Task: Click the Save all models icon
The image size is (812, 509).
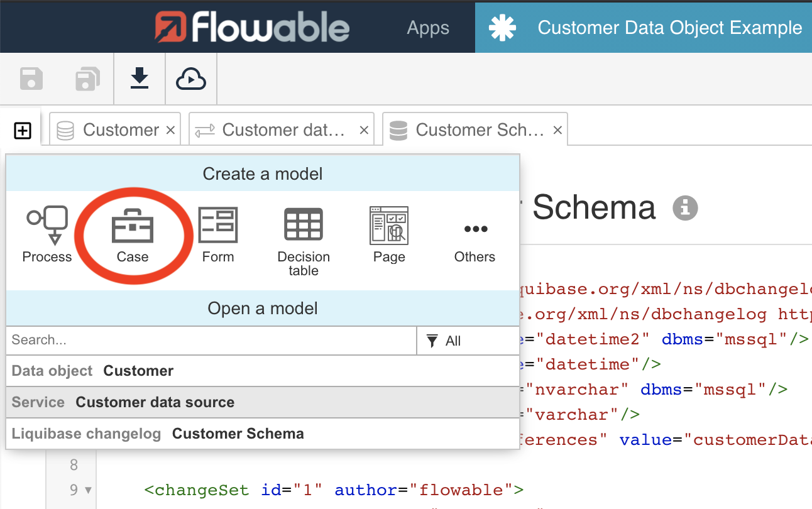Action: (87, 79)
